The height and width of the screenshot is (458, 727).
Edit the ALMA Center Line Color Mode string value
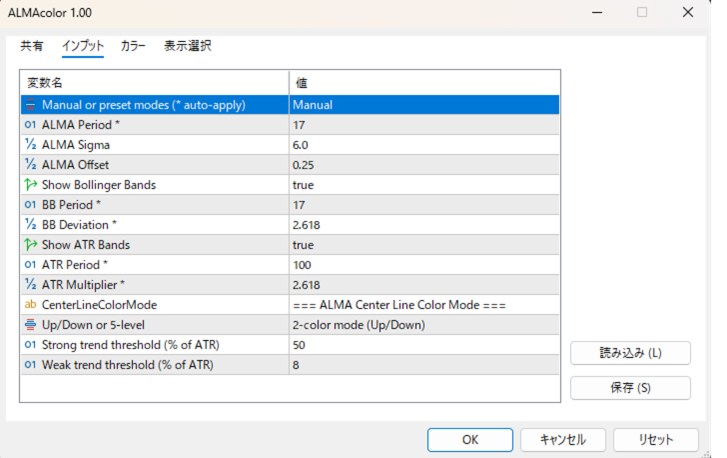tap(424, 305)
